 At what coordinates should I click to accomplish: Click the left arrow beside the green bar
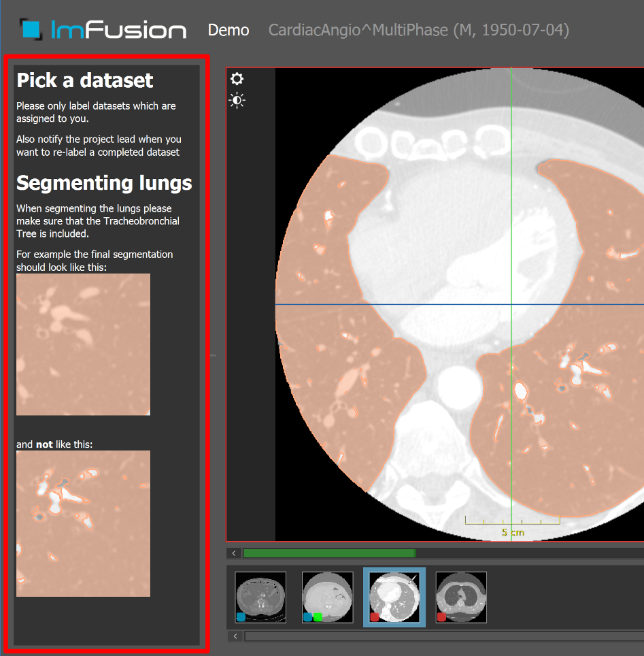click(234, 553)
